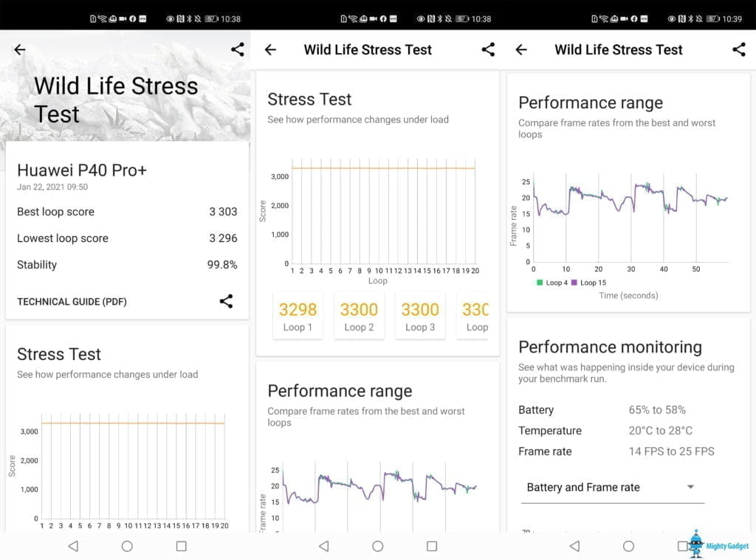Tap the Loop 3 score card
756x560 pixels.
click(x=420, y=316)
